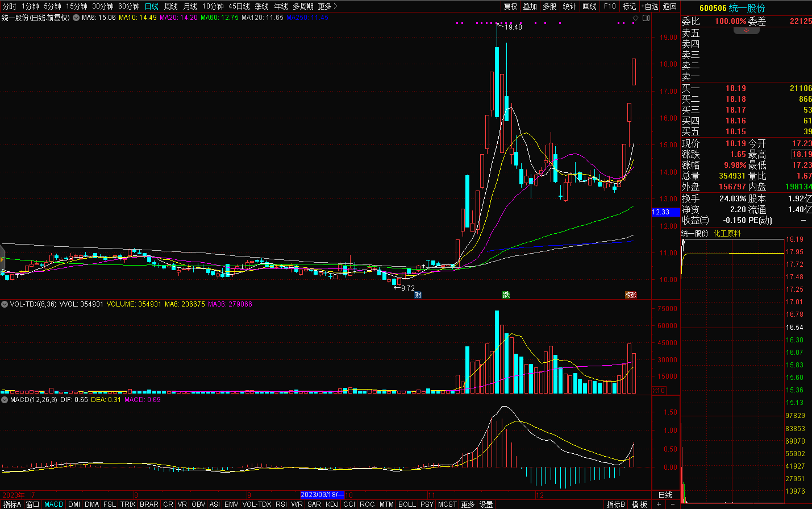Image resolution: width=812 pixels, height=509 pixels.
Task: Click the 12.33 price tag on the axis
Action: coord(666,212)
